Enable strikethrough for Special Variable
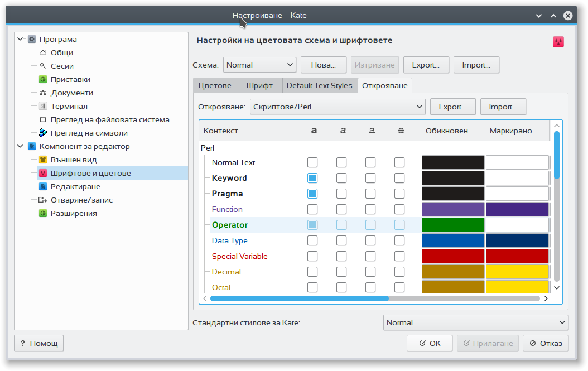Viewport: 588px width, 371px height. click(x=399, y=256)
